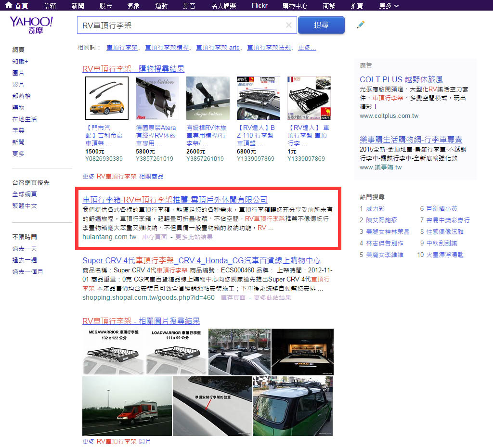The height and width of the screenshot is (448, 493).
Task: Open COLT PLUS 越野休旅風 ad
Action: point(401,79)
